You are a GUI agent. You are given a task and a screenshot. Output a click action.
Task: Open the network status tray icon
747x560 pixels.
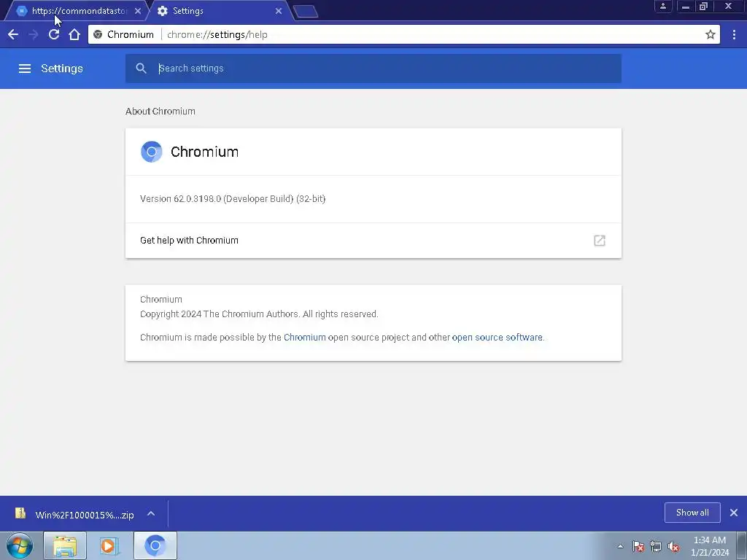pos(656,547)
